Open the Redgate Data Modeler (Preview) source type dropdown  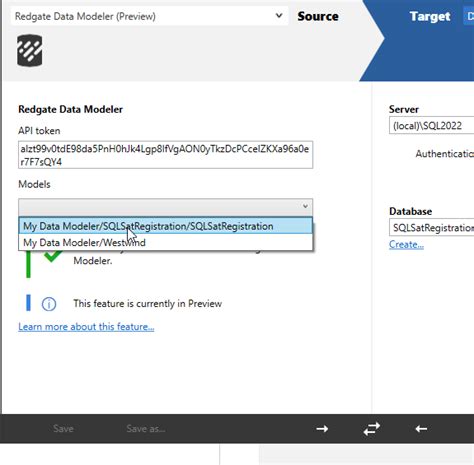coord(149,16)
